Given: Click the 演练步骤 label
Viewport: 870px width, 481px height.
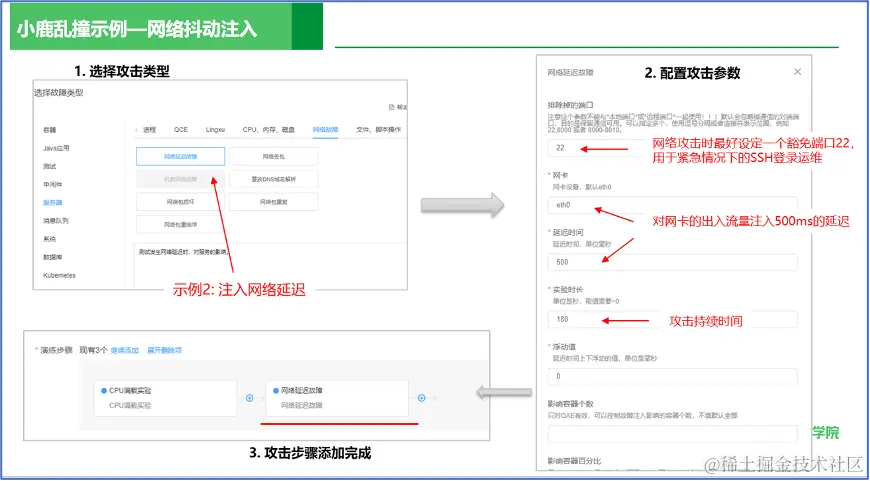Looking at the screenshot, I should click(55, 350).
